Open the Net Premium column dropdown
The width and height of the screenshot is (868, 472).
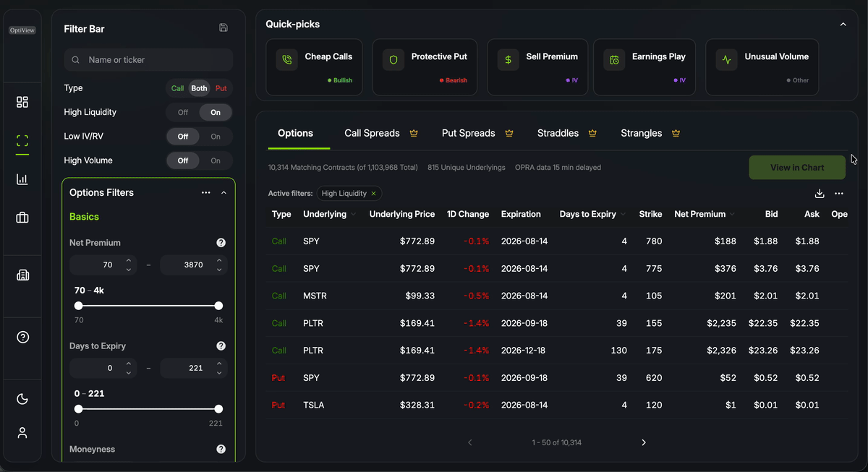pos(733,215)
